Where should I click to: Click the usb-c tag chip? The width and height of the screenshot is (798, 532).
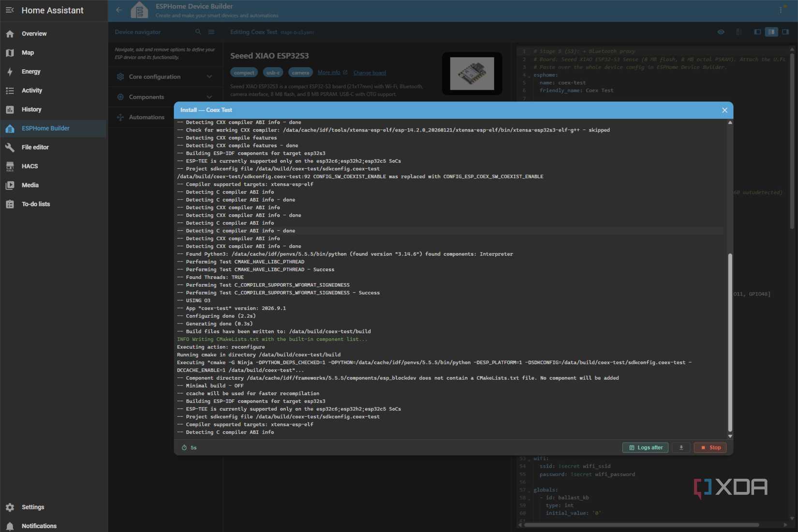point(273,73)
